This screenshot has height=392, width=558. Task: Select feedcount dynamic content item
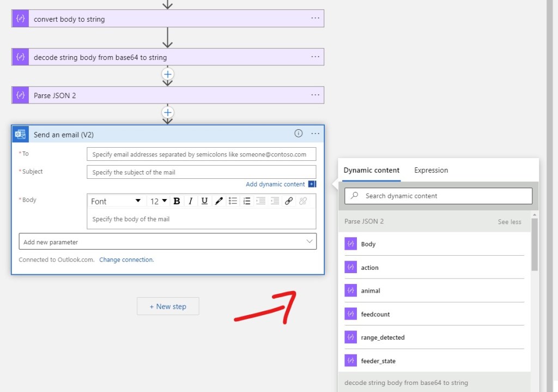click(x=434, y=314)
